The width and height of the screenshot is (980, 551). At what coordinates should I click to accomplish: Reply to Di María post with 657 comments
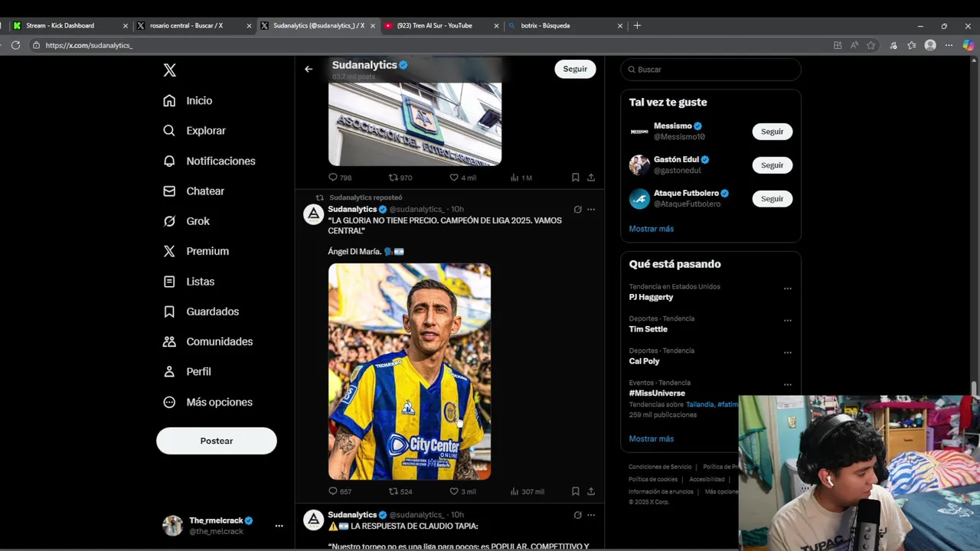tap(340, 491)
